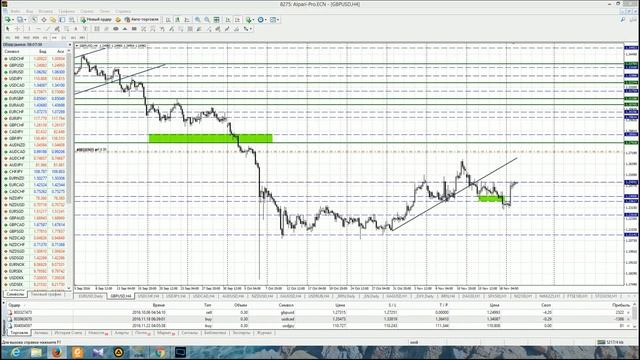Select the cursor arrow tool
640x360 pixels.
click(x=7, y=29)
